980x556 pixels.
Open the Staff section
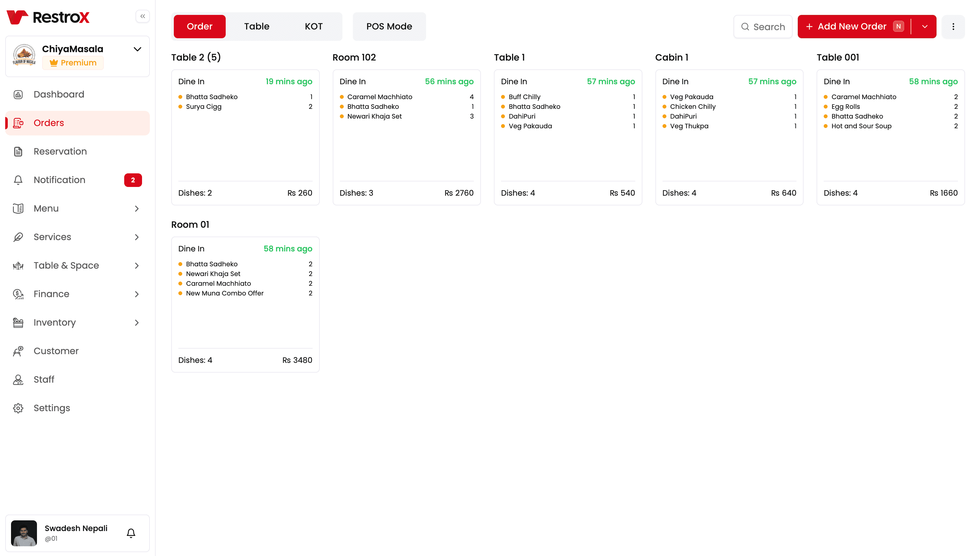click(x=44, y=379)
